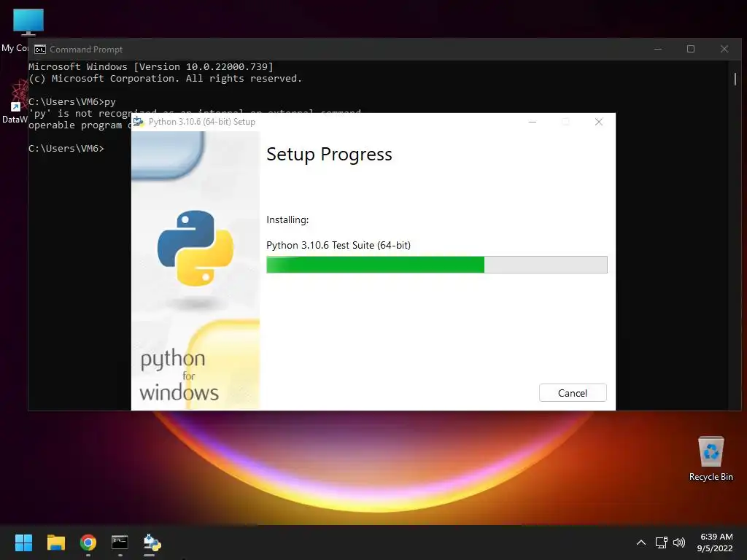Open the Windows Start menu
Image resolution: width=747 pixels, height=560 pixels.
point(23,542)
